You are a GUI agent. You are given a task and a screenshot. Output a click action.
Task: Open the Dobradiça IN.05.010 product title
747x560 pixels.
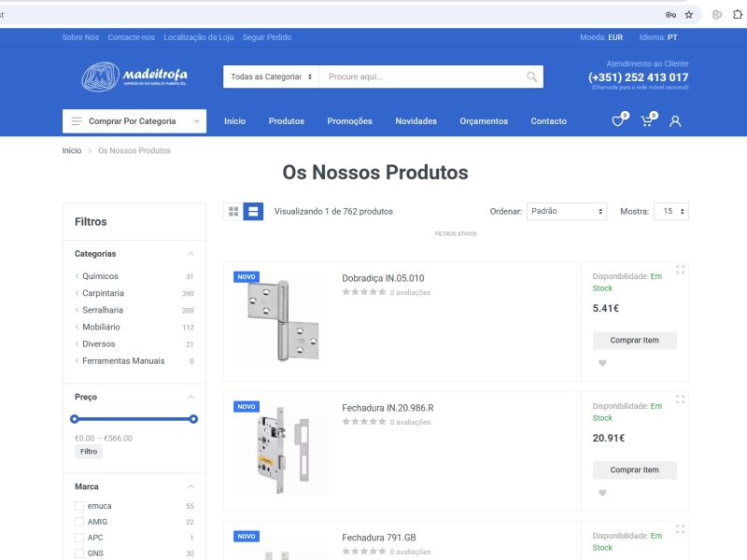point(383,278)
